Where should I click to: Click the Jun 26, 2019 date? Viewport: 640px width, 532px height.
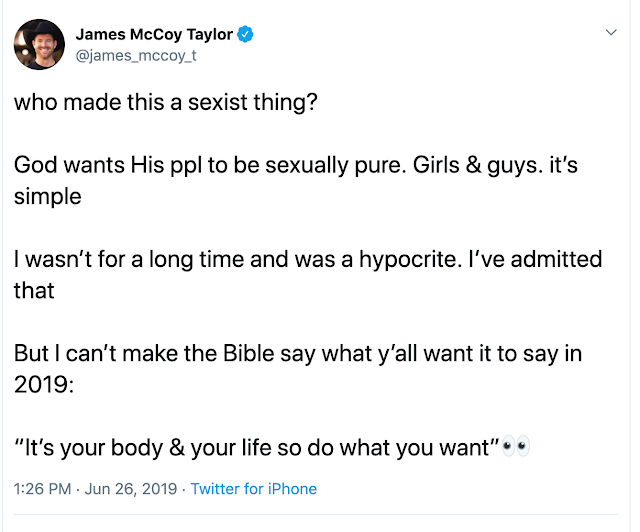point(133,489)
